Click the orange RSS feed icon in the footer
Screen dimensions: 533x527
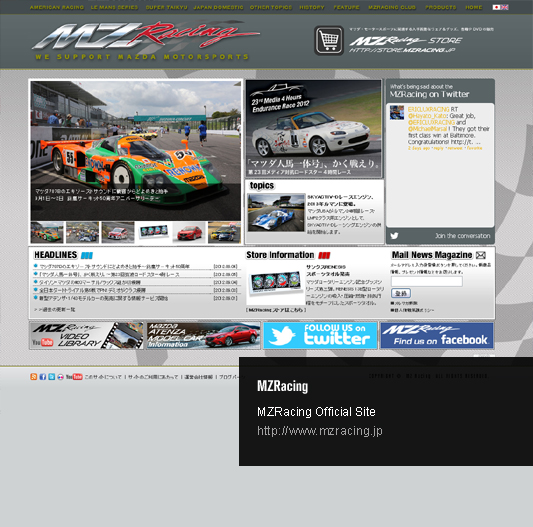tap(33, 376)
